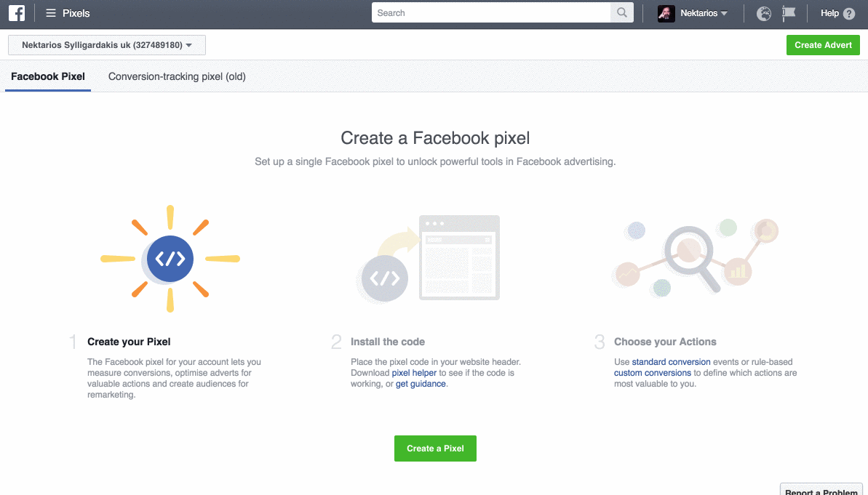Click the Nektarios profile picture
The image size is (868, 495).
[666, 13]
